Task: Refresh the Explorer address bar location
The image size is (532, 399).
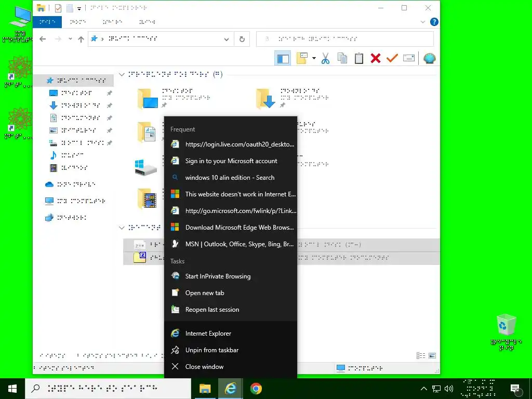Action: click(242, 39)
